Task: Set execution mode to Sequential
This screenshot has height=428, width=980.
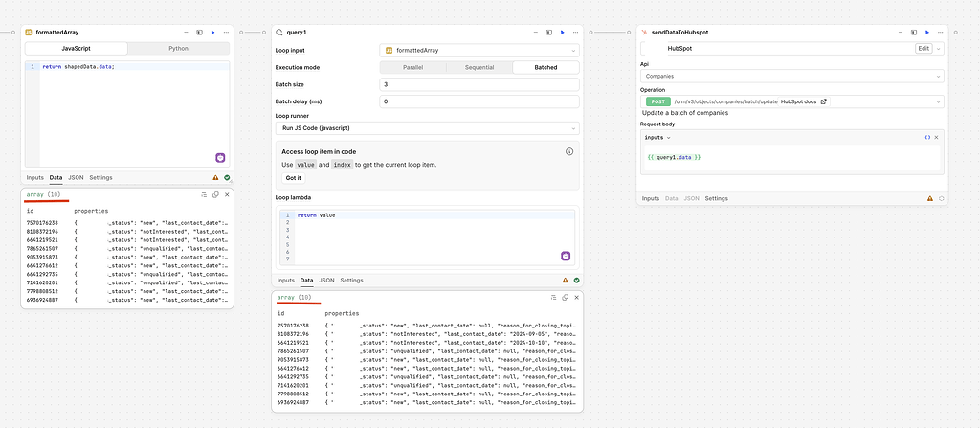Action: [x=479, y=68]
